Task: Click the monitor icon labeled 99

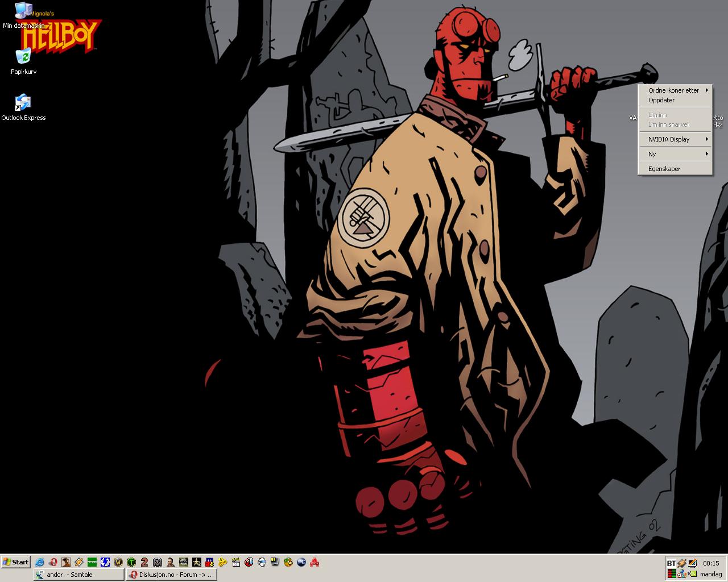Action: [275, 562]
